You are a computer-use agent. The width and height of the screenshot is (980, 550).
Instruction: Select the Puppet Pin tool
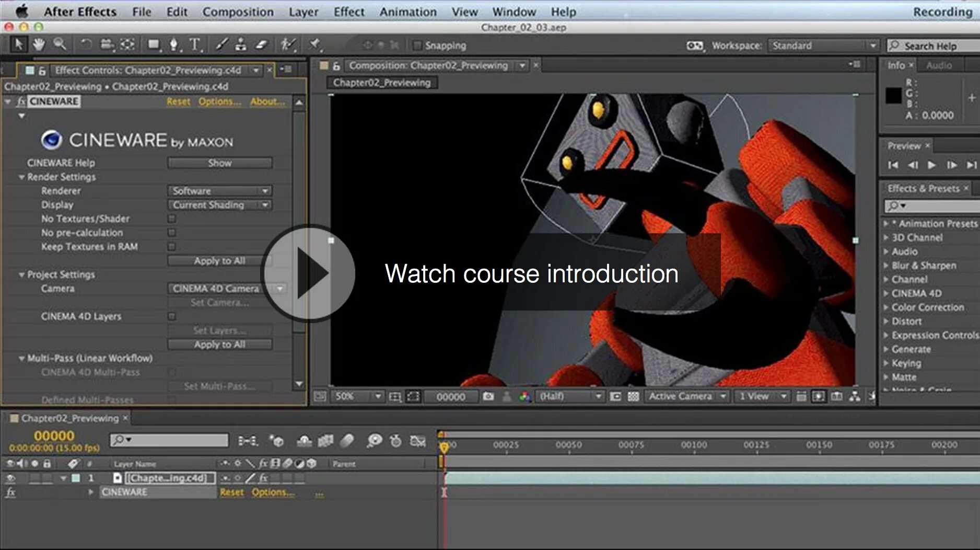pos(314,44)
